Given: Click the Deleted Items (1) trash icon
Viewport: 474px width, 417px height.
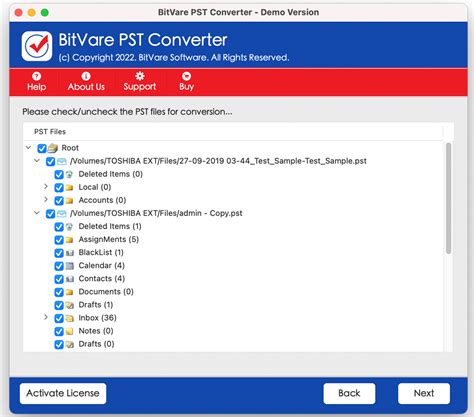Looking at the screenshot, I should (69, 227).
